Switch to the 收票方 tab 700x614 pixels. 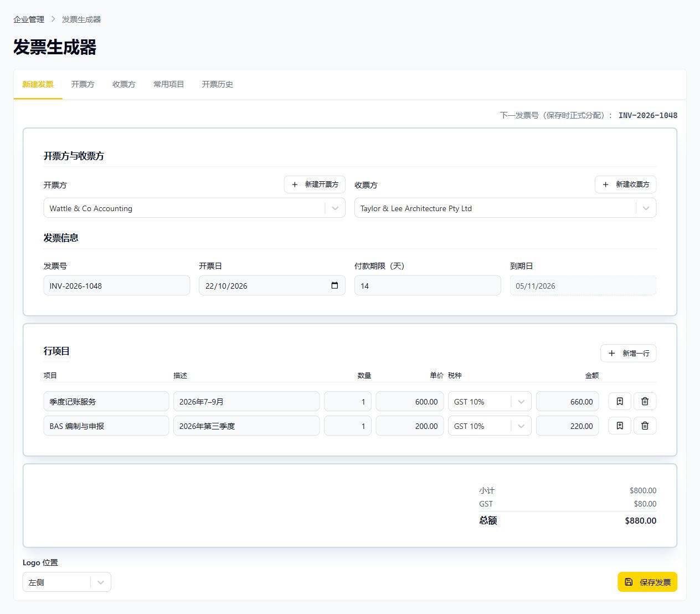[123, 84]
